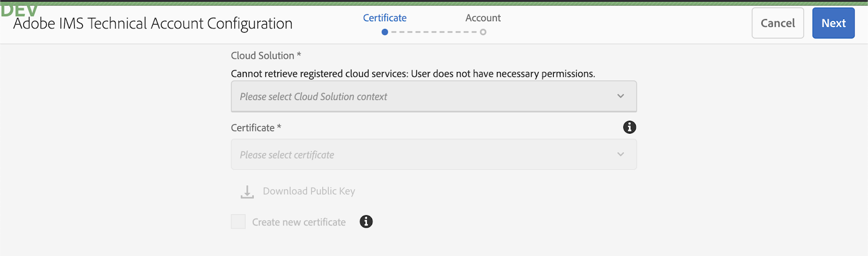Viewport: 868px width, 256px height.
Task: Go to the Certificate wizard step
Action: point(385,18)
